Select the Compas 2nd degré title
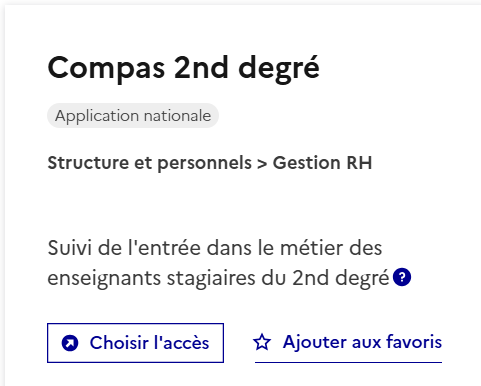The image size is (481, 386). [184, 68]
